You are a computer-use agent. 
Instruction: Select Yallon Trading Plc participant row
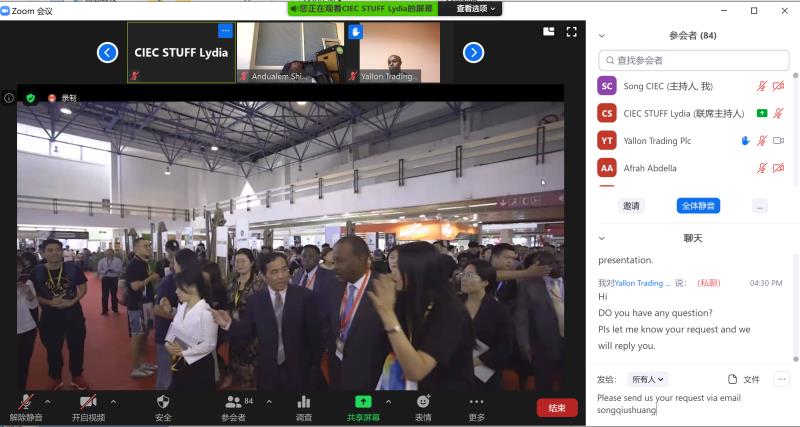tap(693, 141)
